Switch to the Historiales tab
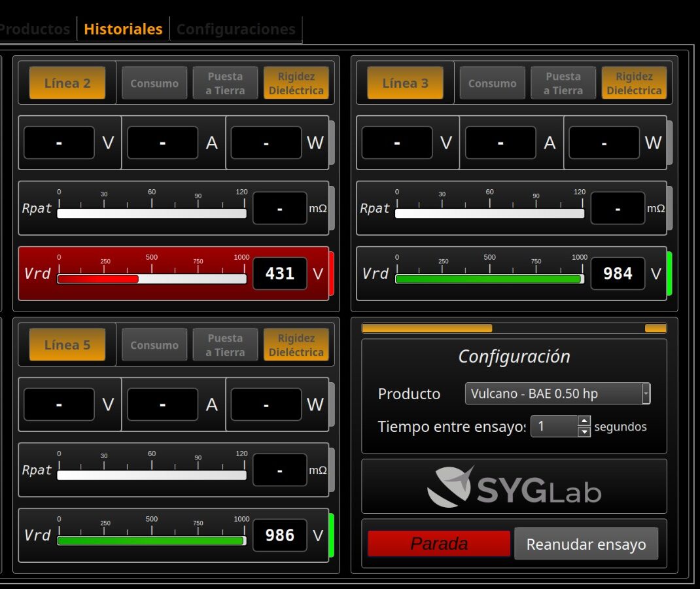 pos(123,29)
